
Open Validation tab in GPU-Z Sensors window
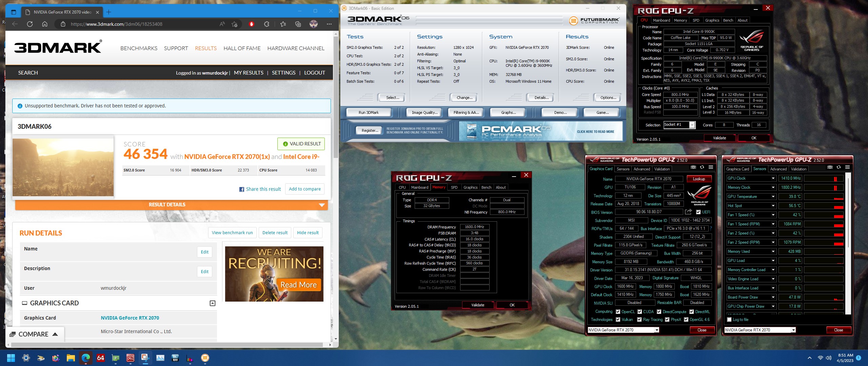coord(798,169)
